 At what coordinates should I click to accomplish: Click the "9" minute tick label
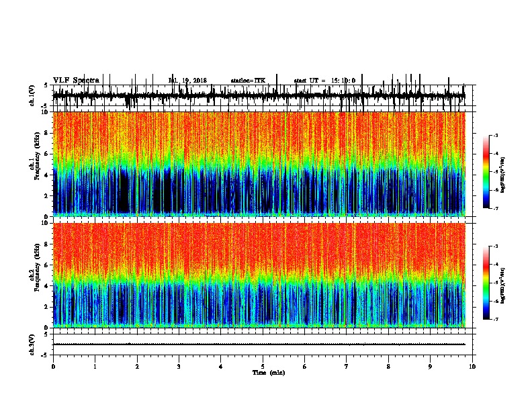(430, 367)
